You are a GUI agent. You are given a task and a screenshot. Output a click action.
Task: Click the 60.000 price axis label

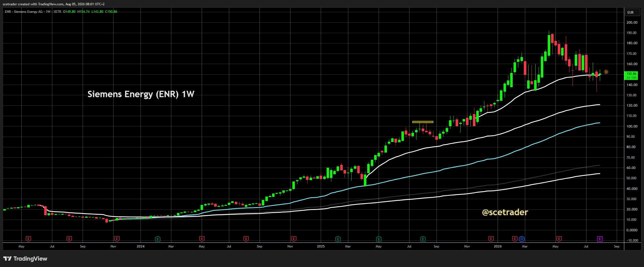(x=631, y=168)
